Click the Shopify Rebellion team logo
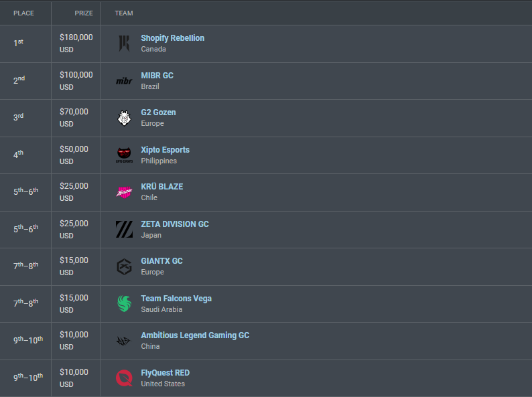 [x=124, y=44]
